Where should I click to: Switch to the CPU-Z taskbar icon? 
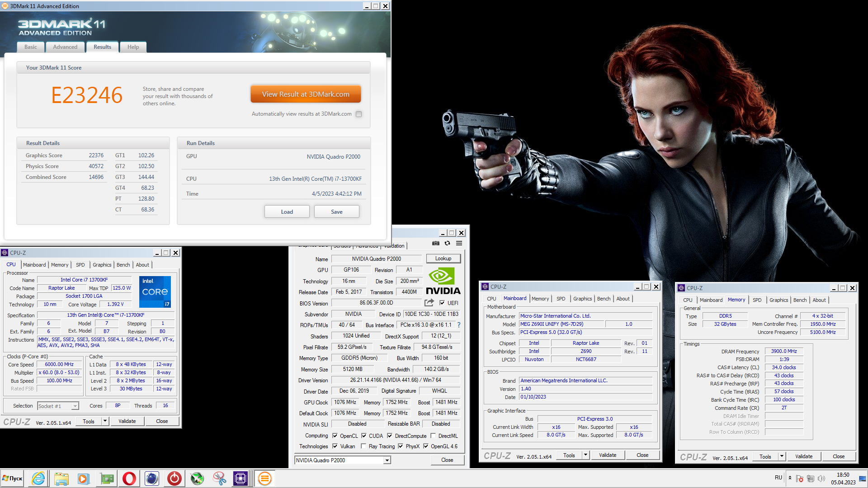coord(241,479)
